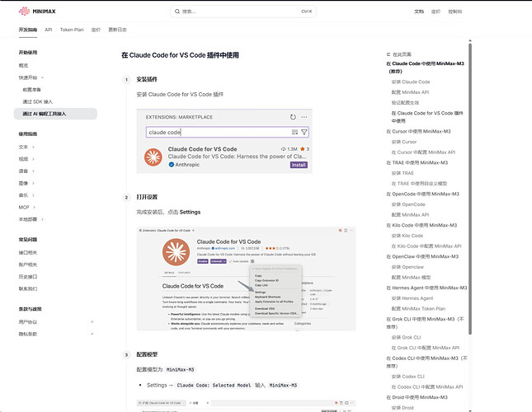Open the 更新日志 tab
The width and height of the screenshot is (532, 412).
[117, 30]
